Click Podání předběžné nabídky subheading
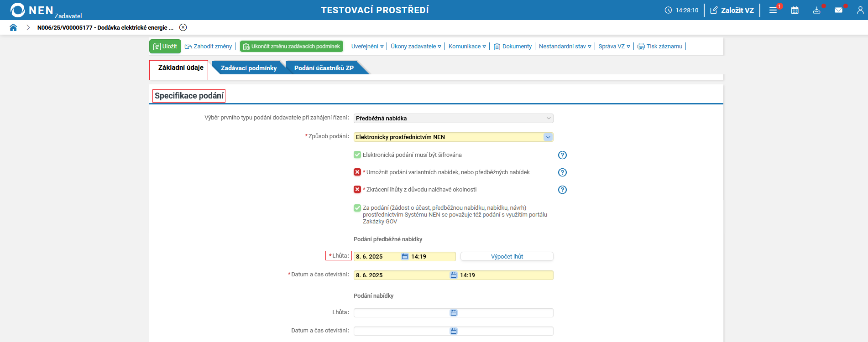868x342 pixels. (x=388, y=239)
